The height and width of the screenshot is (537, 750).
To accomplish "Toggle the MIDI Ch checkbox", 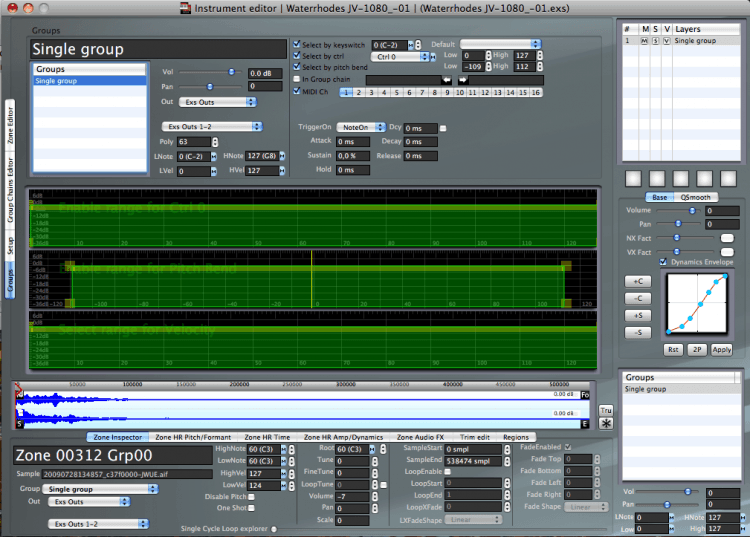I will [x=297, y=91].
